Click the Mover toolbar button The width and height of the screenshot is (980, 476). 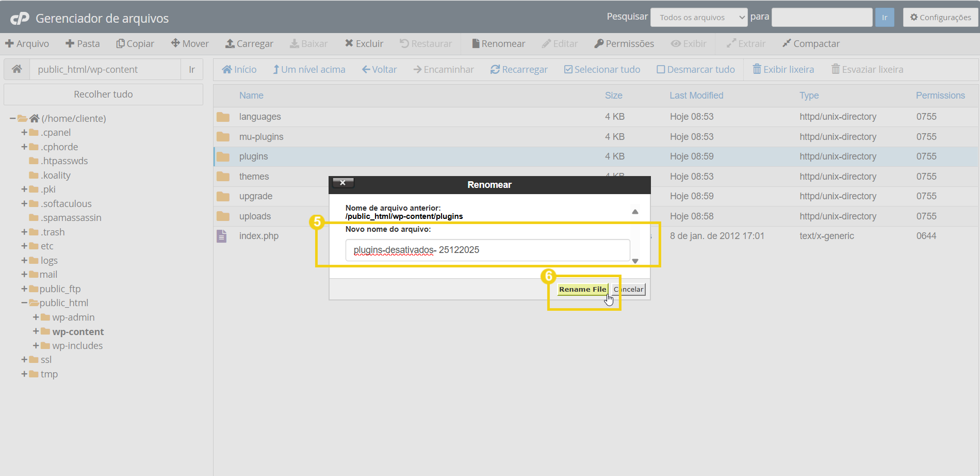190,44
